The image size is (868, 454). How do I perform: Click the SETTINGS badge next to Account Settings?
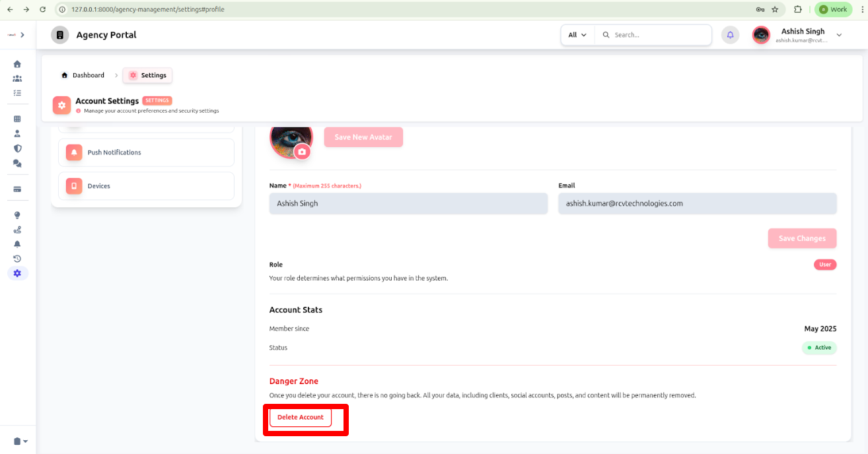[x=157, y=100]
